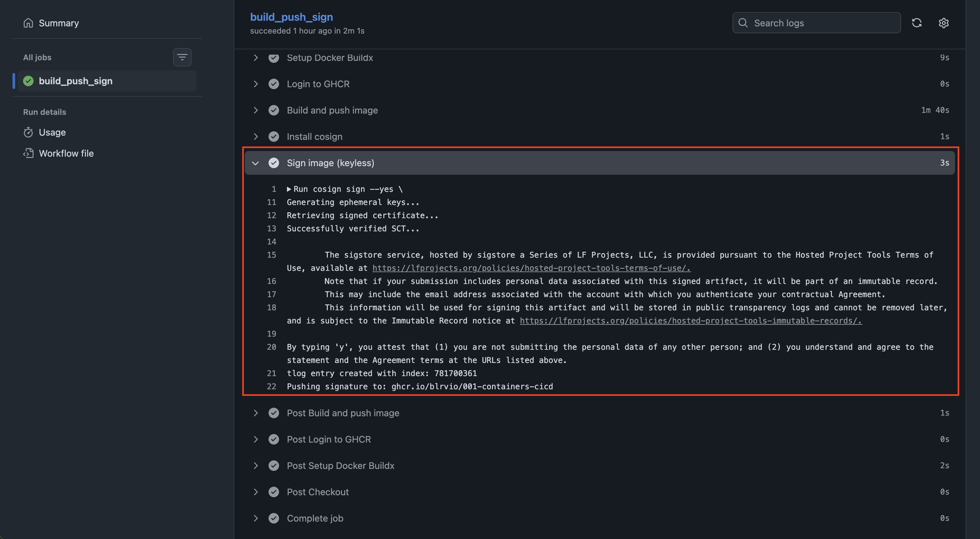Click success check beside Complete job
The image size is (980, 539).
(x=274, y=518)
